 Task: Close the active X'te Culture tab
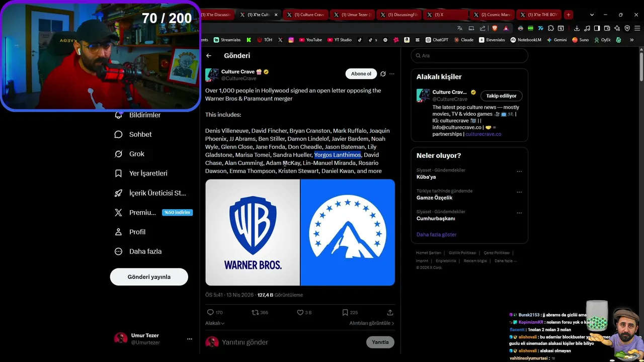pyautogui.click(x=276, y=15)
